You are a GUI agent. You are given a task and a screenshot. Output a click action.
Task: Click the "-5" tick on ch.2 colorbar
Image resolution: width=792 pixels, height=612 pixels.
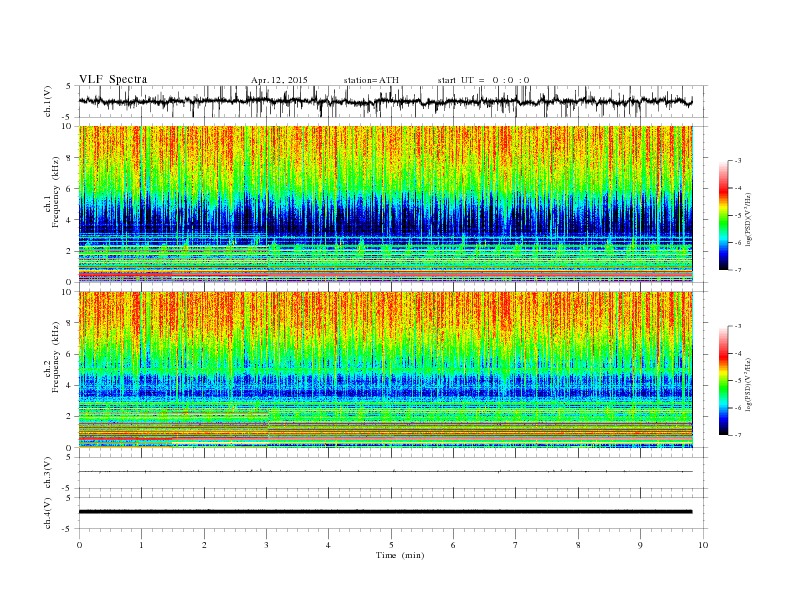(x=738, y=381)
